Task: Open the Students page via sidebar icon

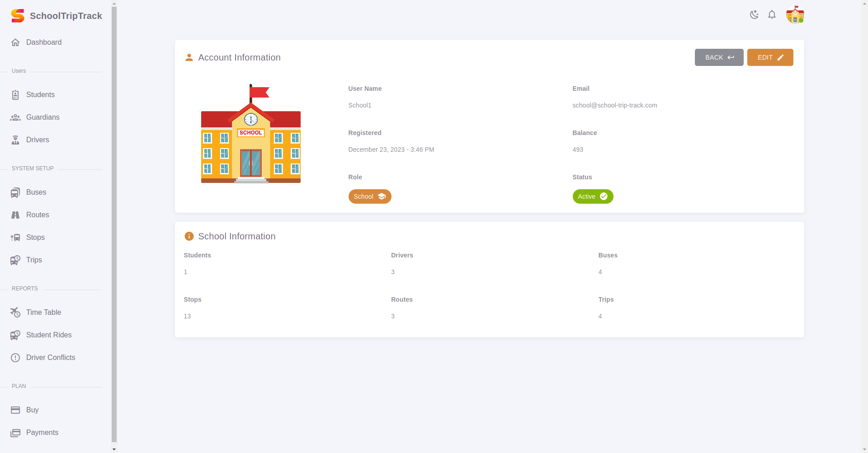Action: tap(16, 95)
